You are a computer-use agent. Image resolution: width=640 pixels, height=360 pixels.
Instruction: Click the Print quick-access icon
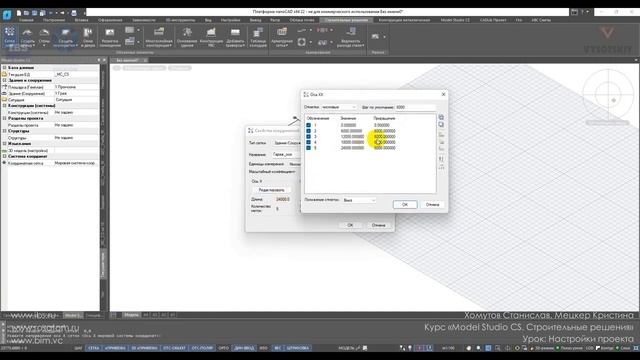coord(74,13)
